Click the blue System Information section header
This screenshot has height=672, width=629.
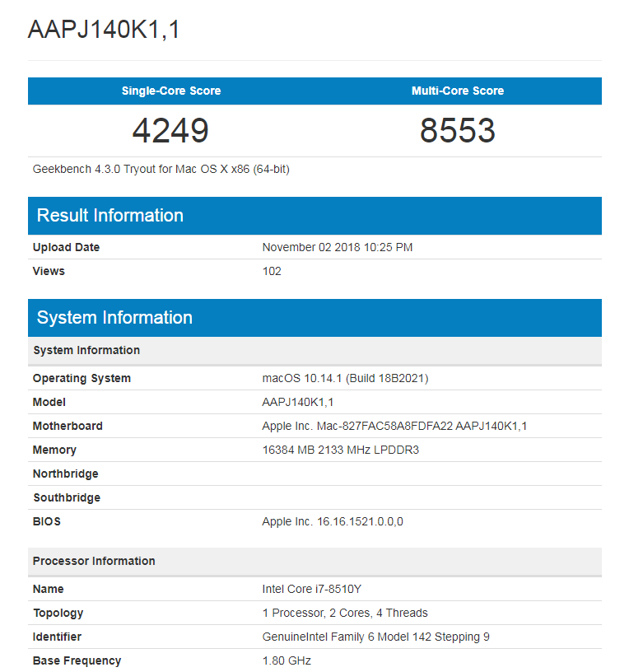(x=315, y=318)
